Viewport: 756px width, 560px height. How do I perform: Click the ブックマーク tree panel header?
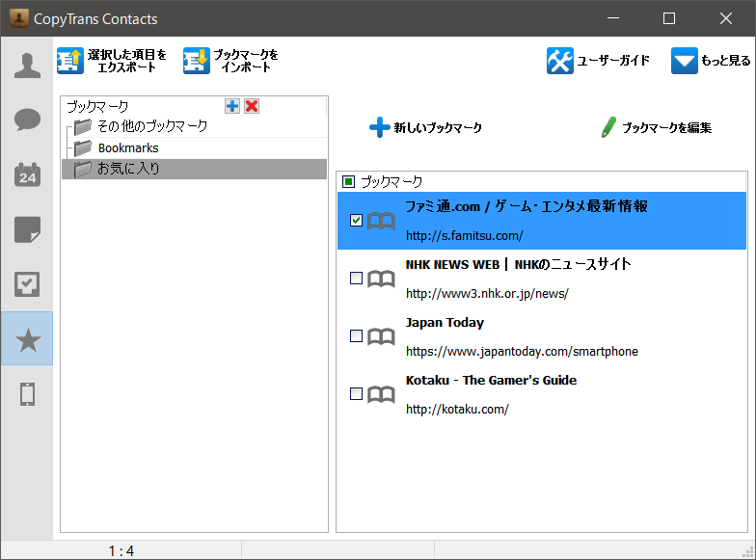pyautogui.click(x=97, y=106)
